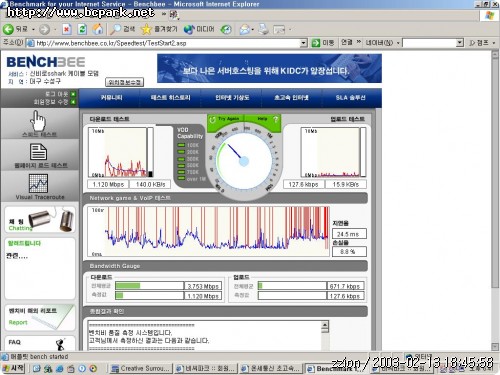
Task: Click the red Stop loading icon
Action: [x=67, y=30]
